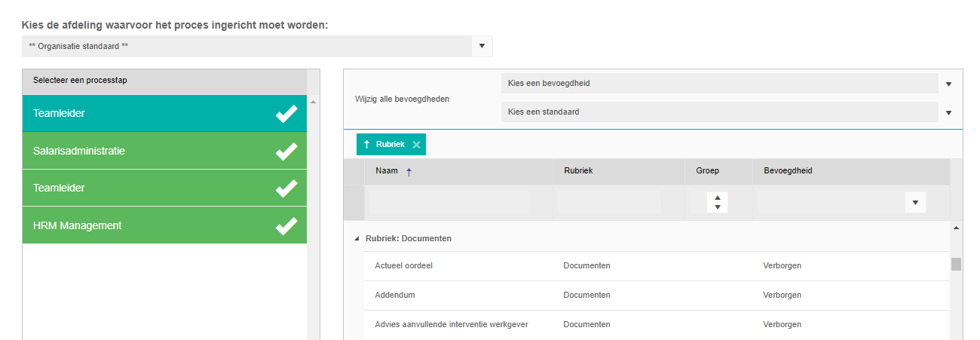
Task: Increase the Groep filter value
Action: pyautogui.click(x=718, y=198)
